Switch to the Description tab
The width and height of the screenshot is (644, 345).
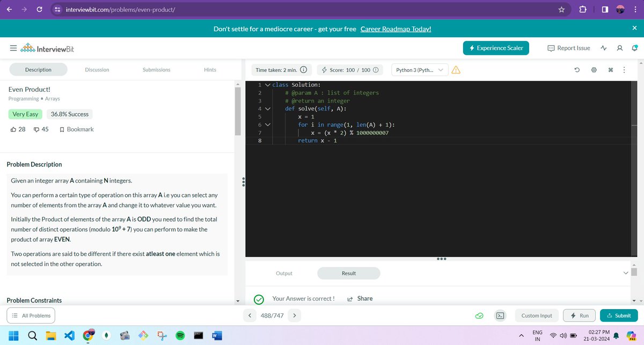(x=38, y=70)
